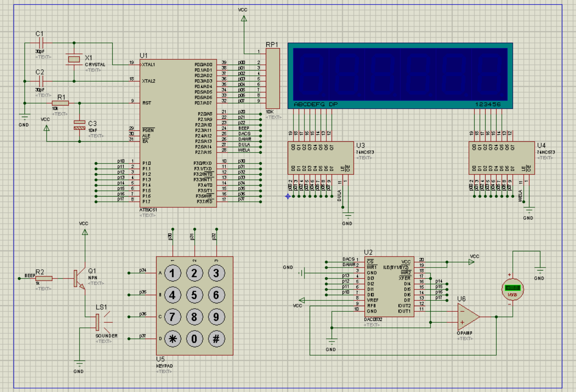Select capacitor C2 symbol
The height and width of the screenshot is (392, 576).
tap(41, 81)
